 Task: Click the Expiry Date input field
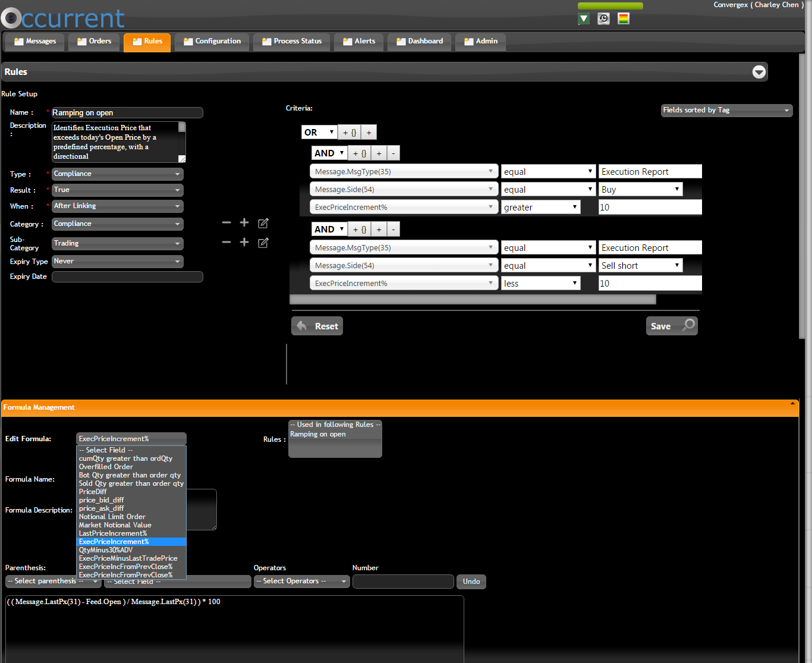point(127,277)
